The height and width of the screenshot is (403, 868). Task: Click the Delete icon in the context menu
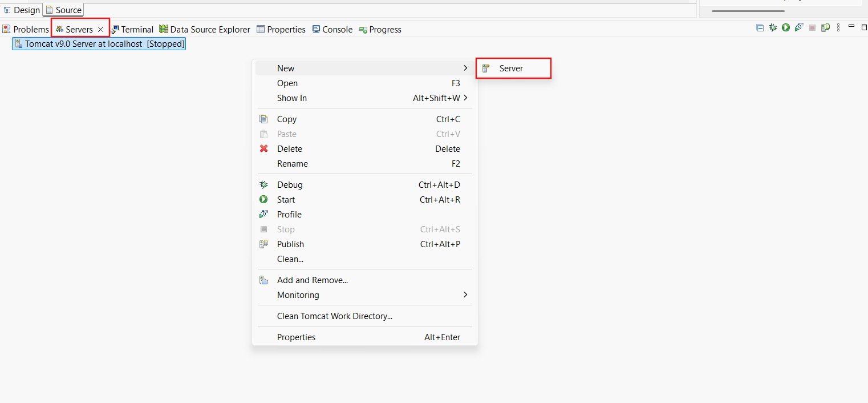coord(263,148)
